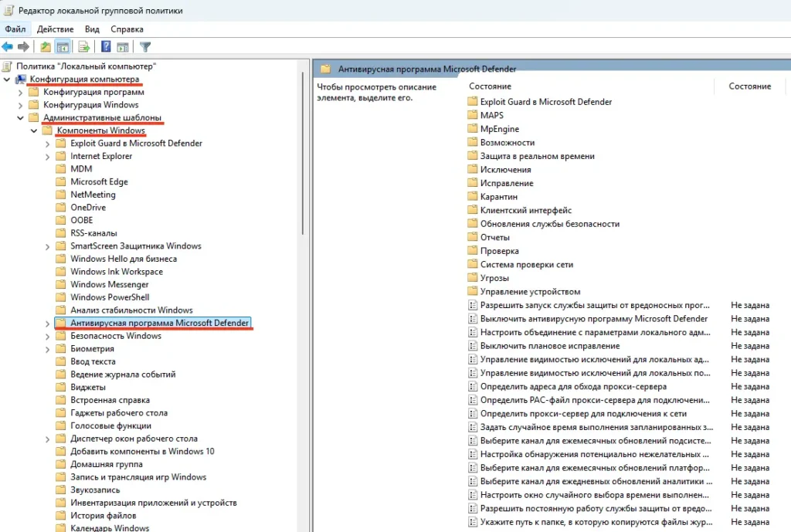
Task: Open the Справка menu
Action: point(127,29)
